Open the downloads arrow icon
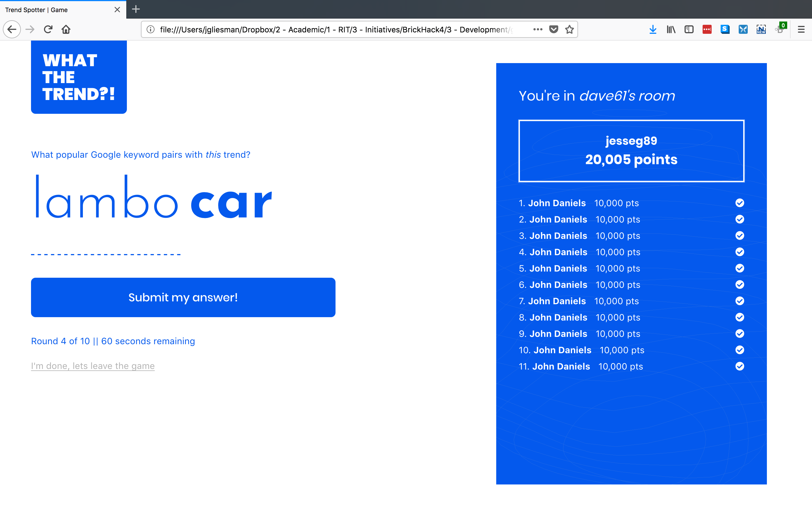The width and height of the screenshot is (812, 507). coord(653,30)
